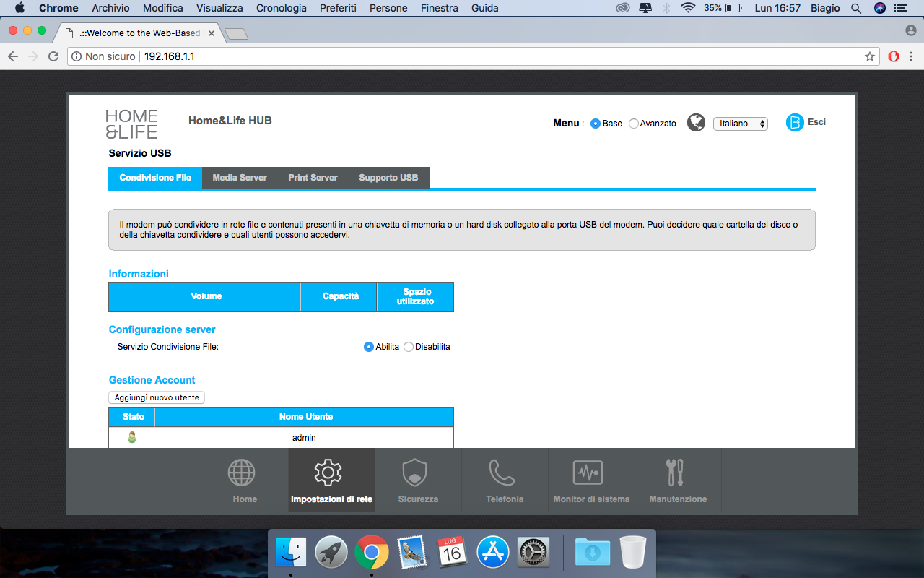Click the Sicurezza shield icon
The height and width of the screenshot is (578, 924).
(414, 473)
